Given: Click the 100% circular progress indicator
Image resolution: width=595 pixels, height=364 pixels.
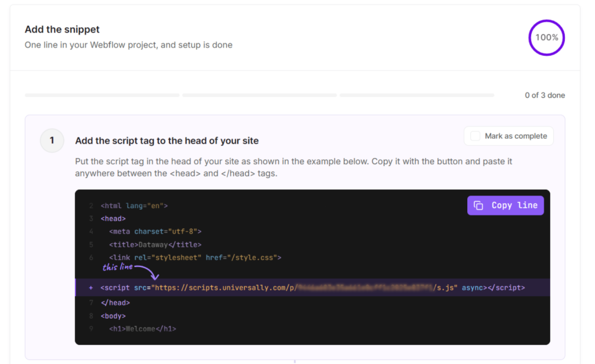Looking at the screenshot, I should (546, 38).
